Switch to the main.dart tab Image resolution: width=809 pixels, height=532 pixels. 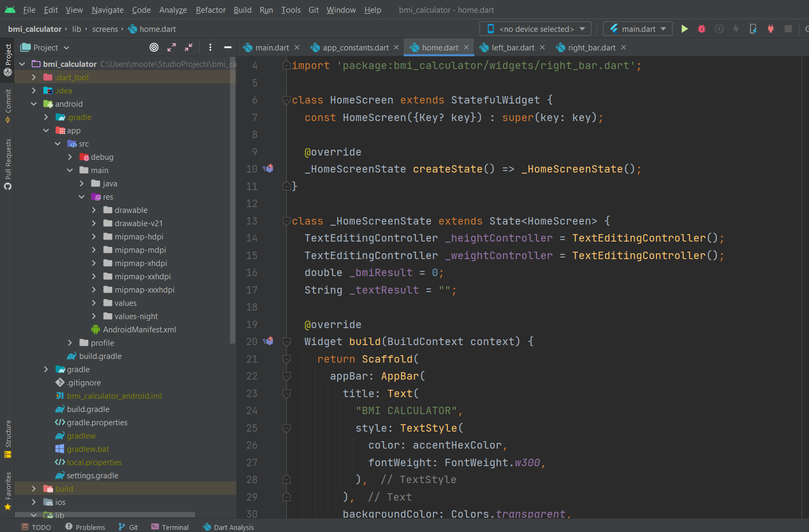(x=271, y=47)
